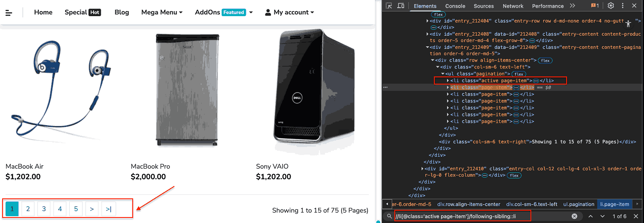Go to the Home nav link

(43, 12)
